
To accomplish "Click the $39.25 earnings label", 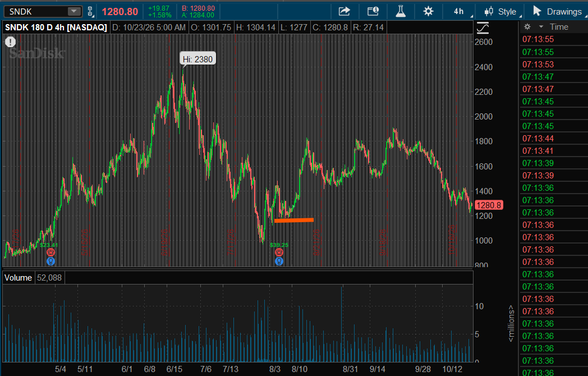I will (279, 245).
